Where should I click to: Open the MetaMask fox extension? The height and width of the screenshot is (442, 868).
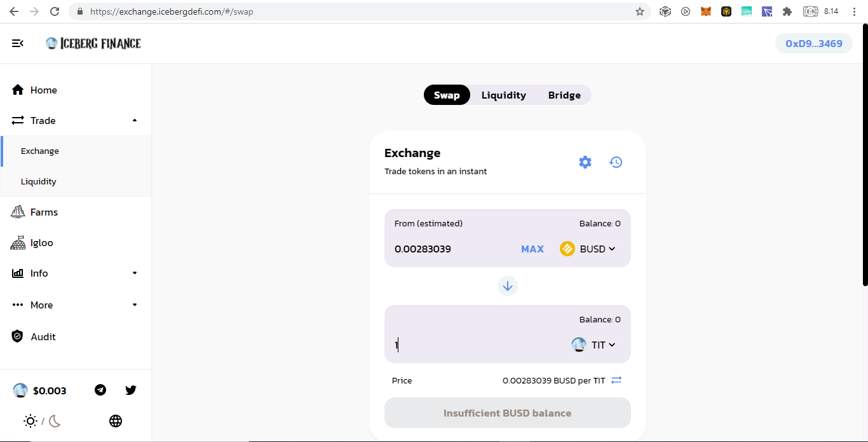click(x=706, y=11)
